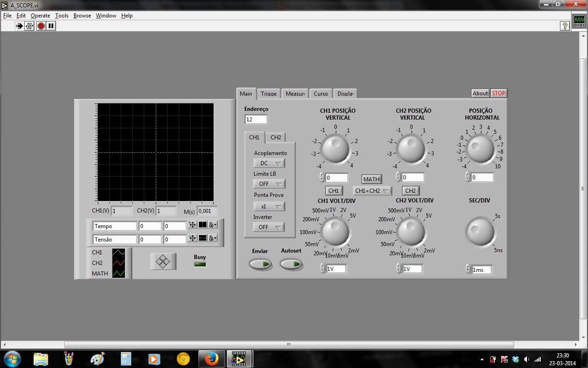Click the Tempo cursor name field
The width and height of the screenshot is (588, 368).
[115, 226]
